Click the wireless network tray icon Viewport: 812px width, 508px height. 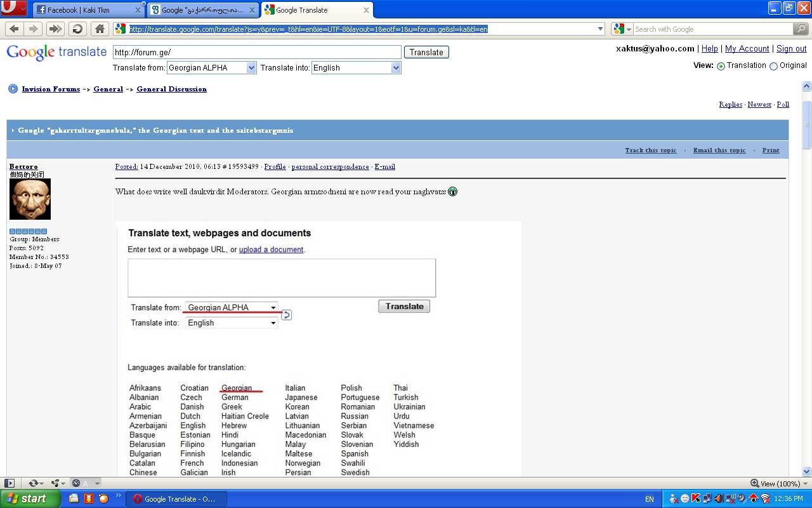pyautogui.click(x=765, y=498)
